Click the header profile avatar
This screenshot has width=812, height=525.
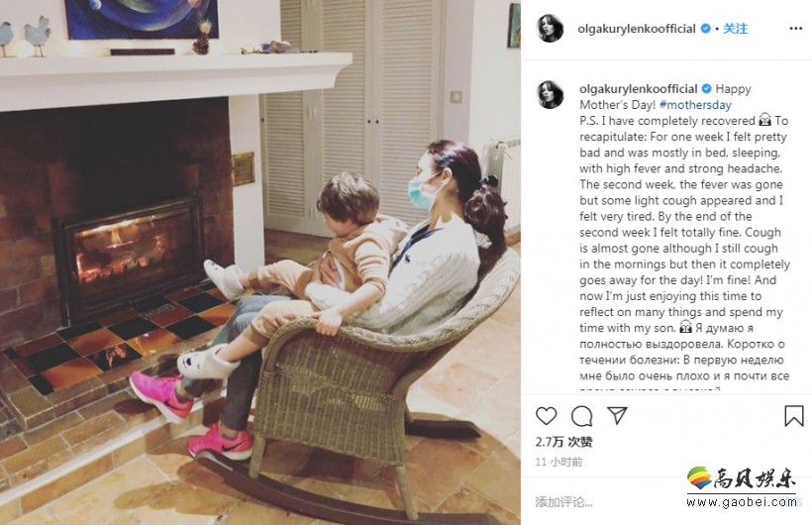coord(550,28)
